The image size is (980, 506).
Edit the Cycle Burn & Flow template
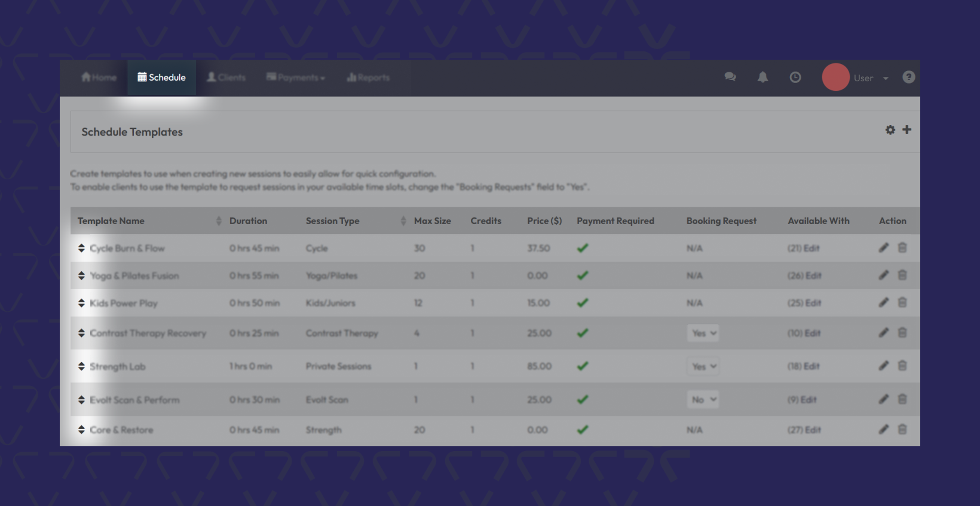pos(884,248)
